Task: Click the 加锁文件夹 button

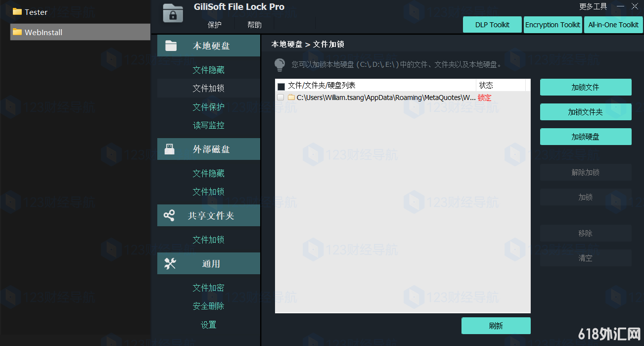Action: click(x=586, y=112)
